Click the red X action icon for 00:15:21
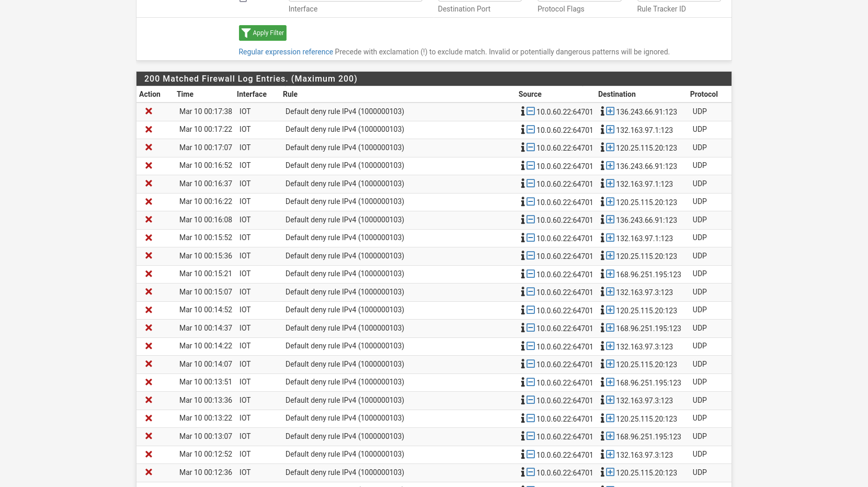The height and width of the screenshot is (487, 868). [x=149, y=274]
